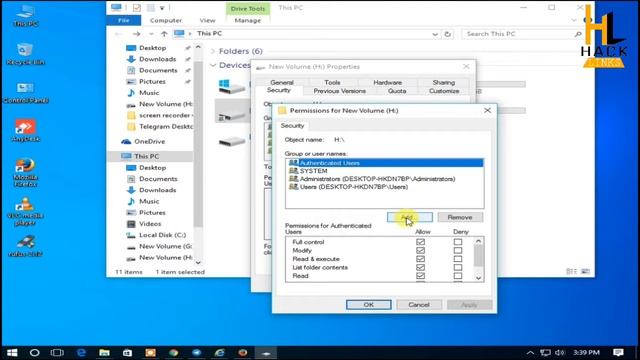This screenshot has height=360, width=640.
Task: Expand the ribbon chevron in Explorer
Action: pos(574,20)
